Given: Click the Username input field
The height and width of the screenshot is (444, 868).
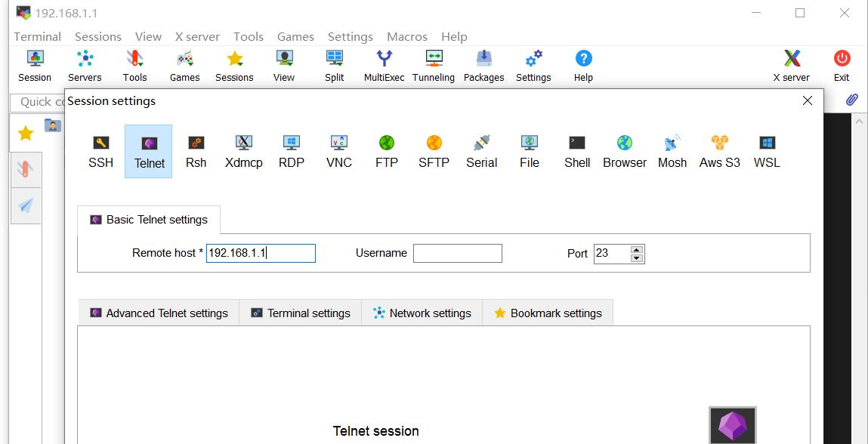Looking at the screenshot, I should (x=458, y=253).
